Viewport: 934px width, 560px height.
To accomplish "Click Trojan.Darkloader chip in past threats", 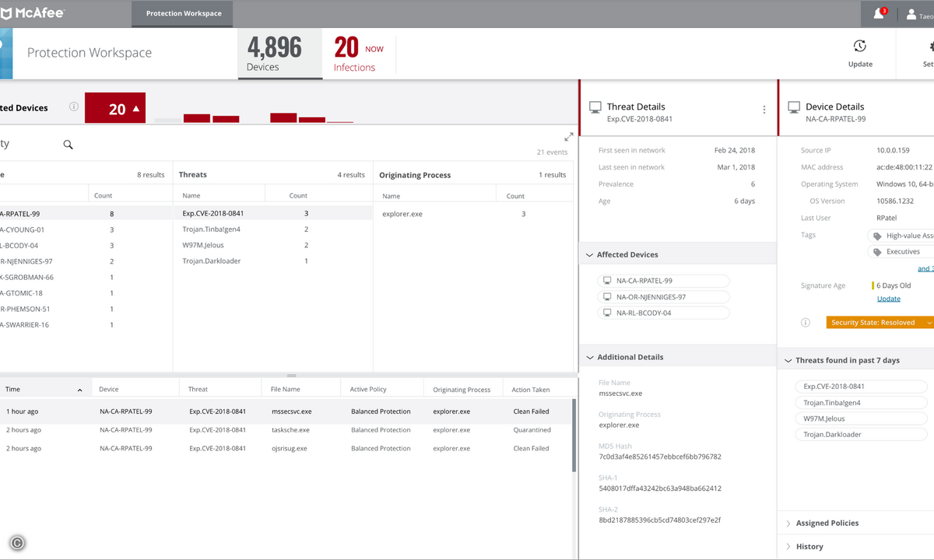I will (x=861, y=435).
